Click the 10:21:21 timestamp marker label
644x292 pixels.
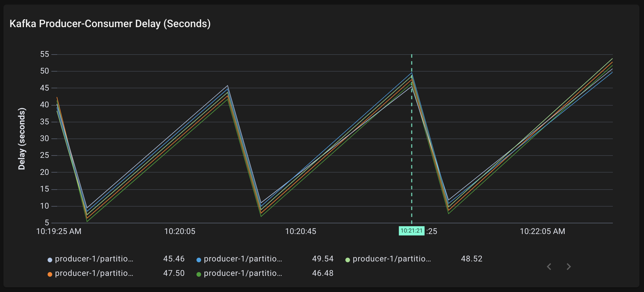point(411,231)
